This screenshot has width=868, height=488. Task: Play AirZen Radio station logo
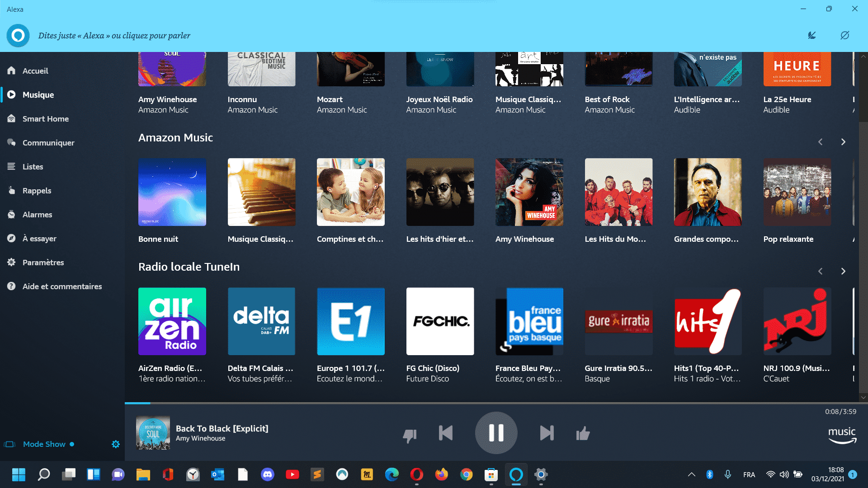172,321
